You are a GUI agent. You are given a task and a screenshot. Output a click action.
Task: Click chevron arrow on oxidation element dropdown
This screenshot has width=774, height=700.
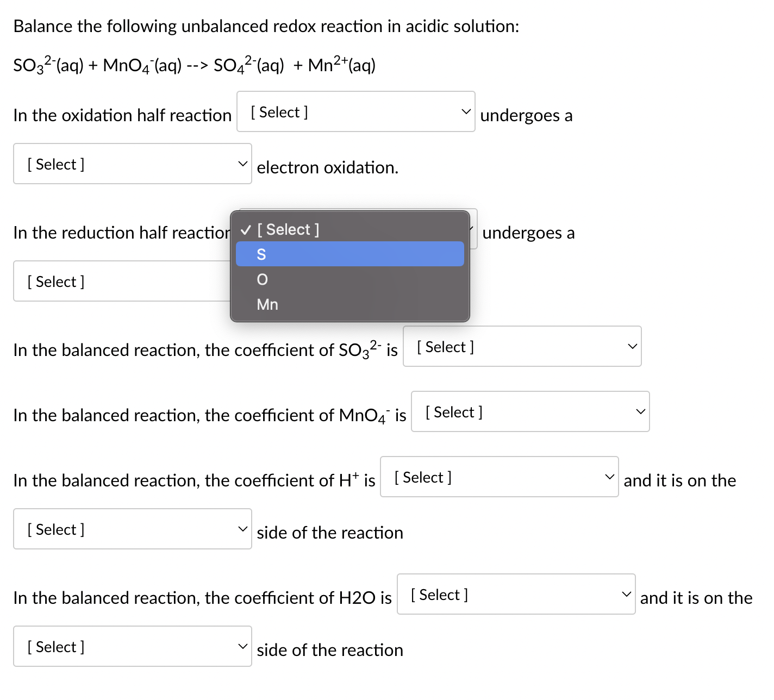[466, 111]
